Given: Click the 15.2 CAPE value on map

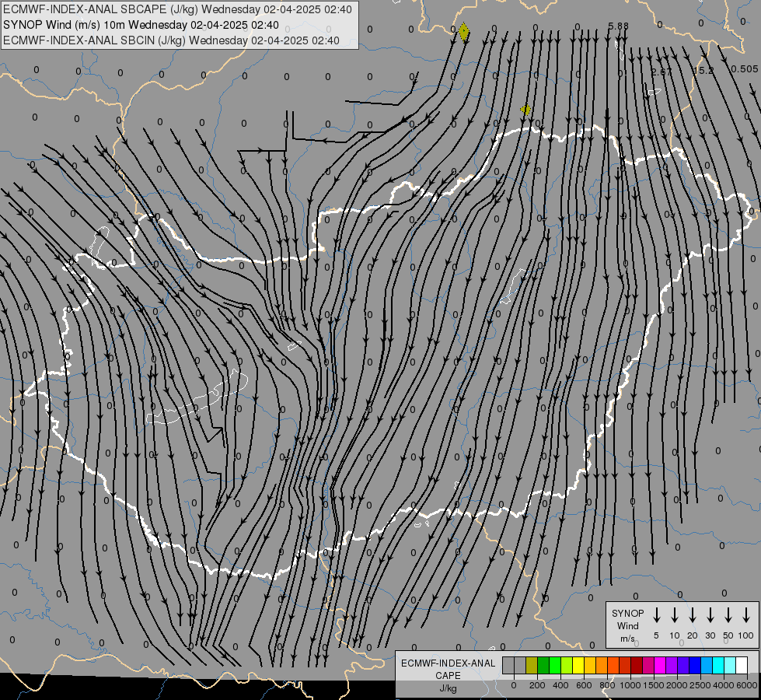Looking at the screenshot, I should tap(703, 71).
